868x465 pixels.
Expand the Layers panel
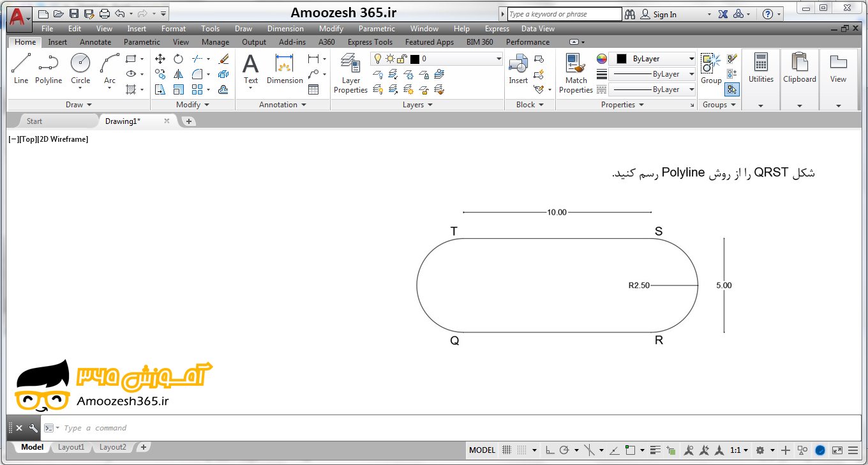(417, 105)
